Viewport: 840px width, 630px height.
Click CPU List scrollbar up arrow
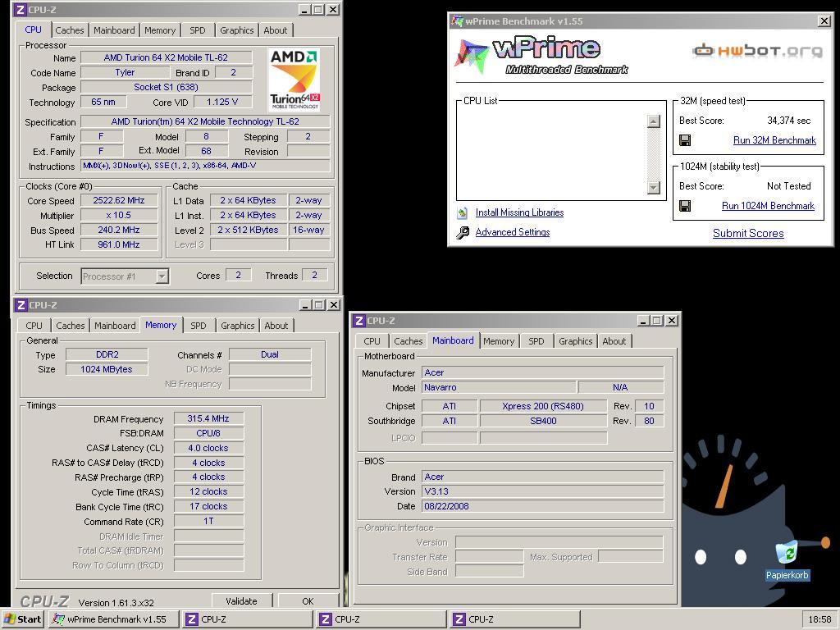653,121
